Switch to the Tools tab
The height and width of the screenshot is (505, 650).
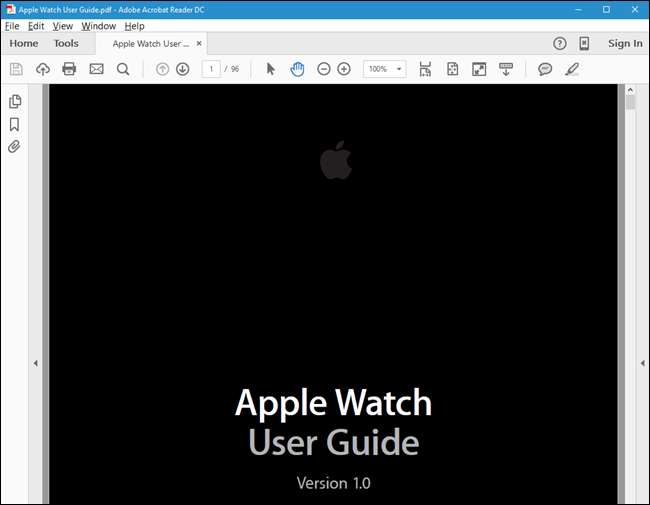tap(66, 43)
